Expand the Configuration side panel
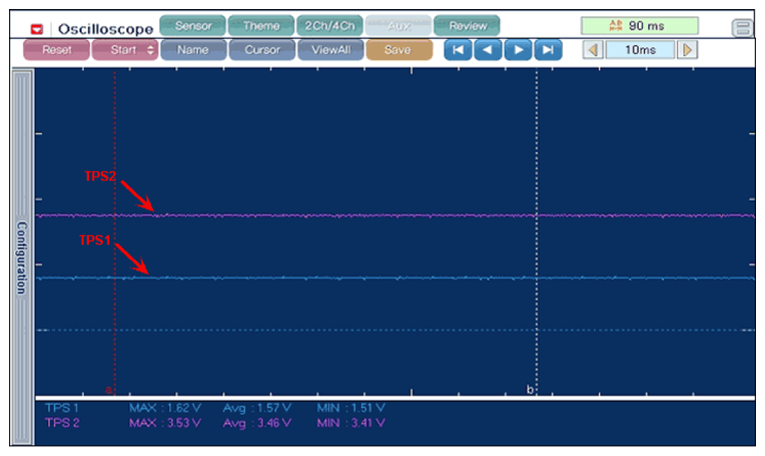The height and width of the screenshot is (456, 765). 22,257
